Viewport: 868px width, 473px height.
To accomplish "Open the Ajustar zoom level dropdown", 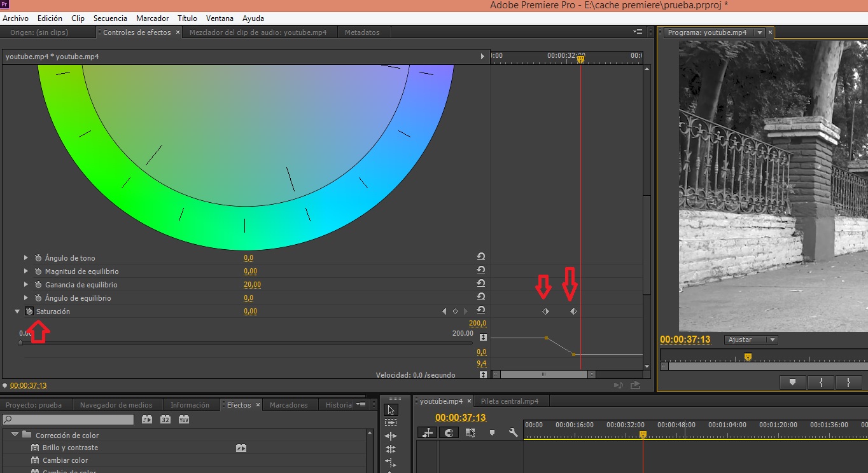I will [x=751, y=340].
